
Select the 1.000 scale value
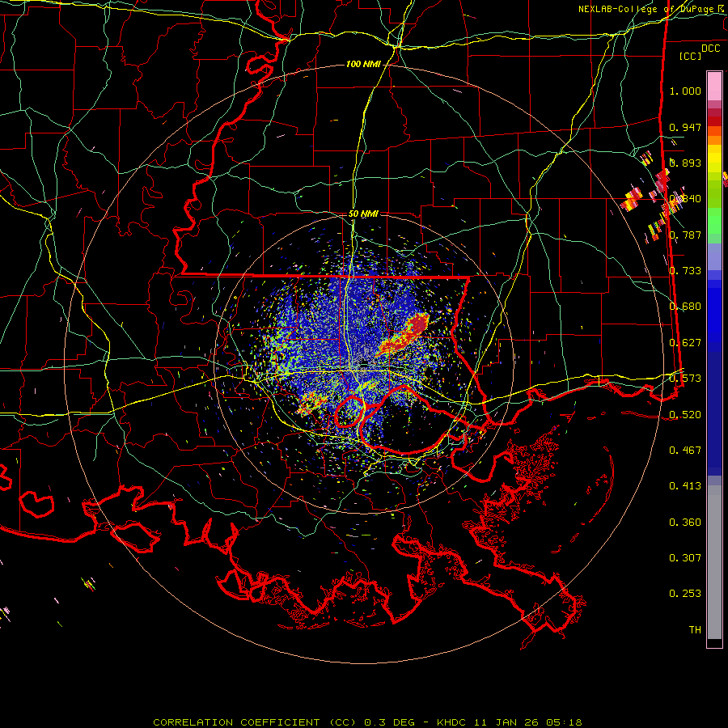click(685, 91)
